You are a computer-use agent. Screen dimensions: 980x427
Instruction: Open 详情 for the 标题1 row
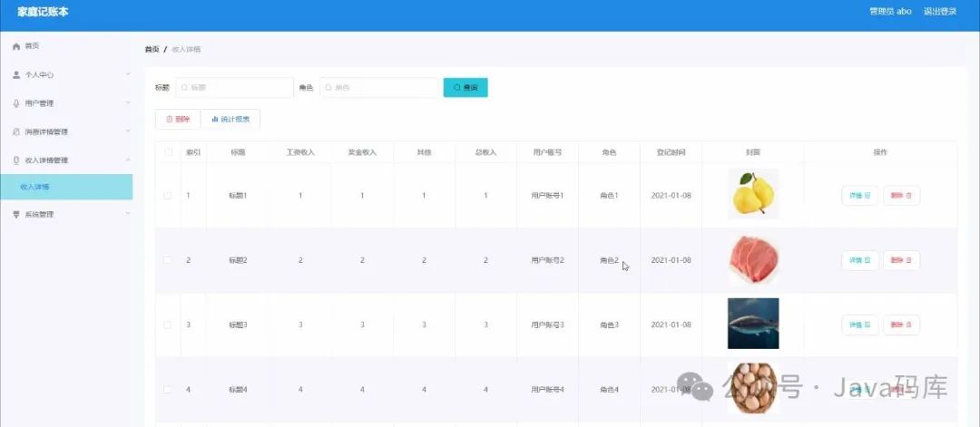[x=860, y=196]
